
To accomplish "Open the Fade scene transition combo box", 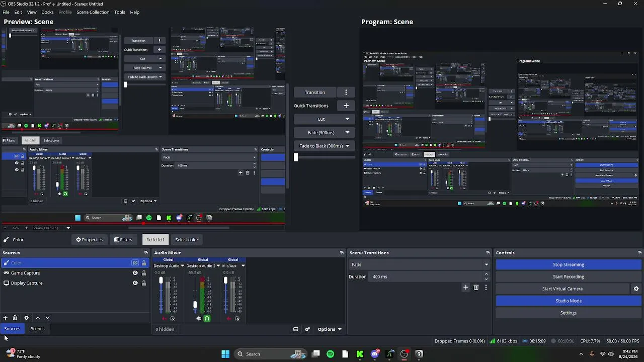I will (x=419, y=264).
